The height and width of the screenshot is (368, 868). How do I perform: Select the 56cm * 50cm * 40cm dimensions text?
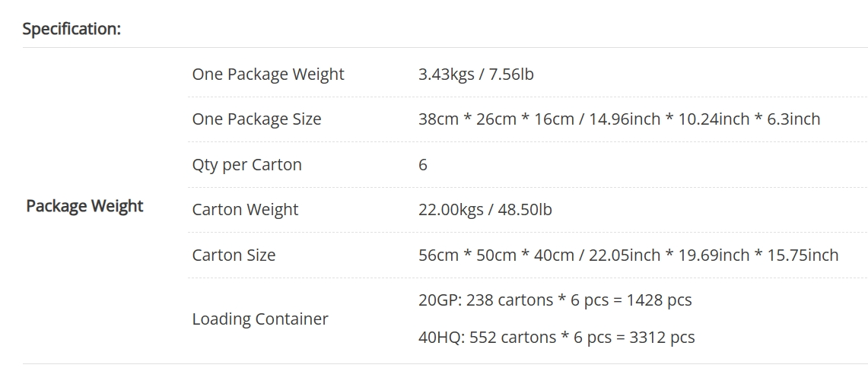496,255
